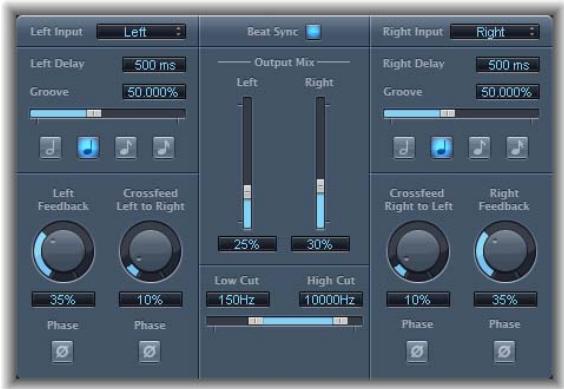This screenshot has height=389, width=564.
Task: Click the Output Mix Right 30% field
Action: (320, 244)
